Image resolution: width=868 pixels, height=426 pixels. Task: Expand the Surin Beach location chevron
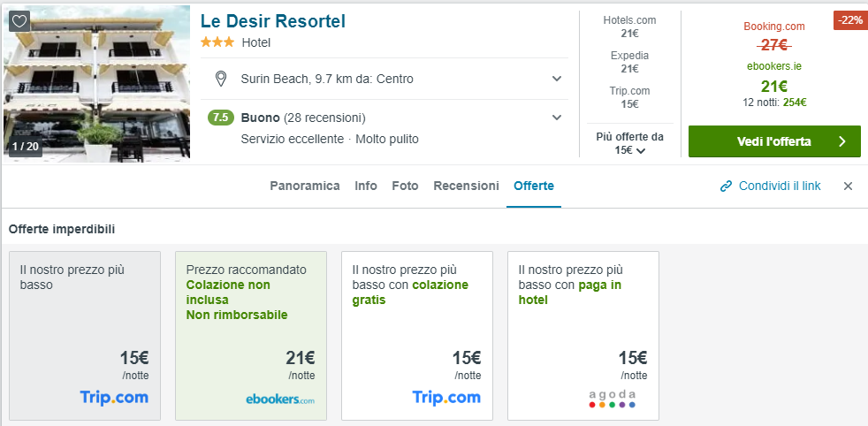coord(557,79)
